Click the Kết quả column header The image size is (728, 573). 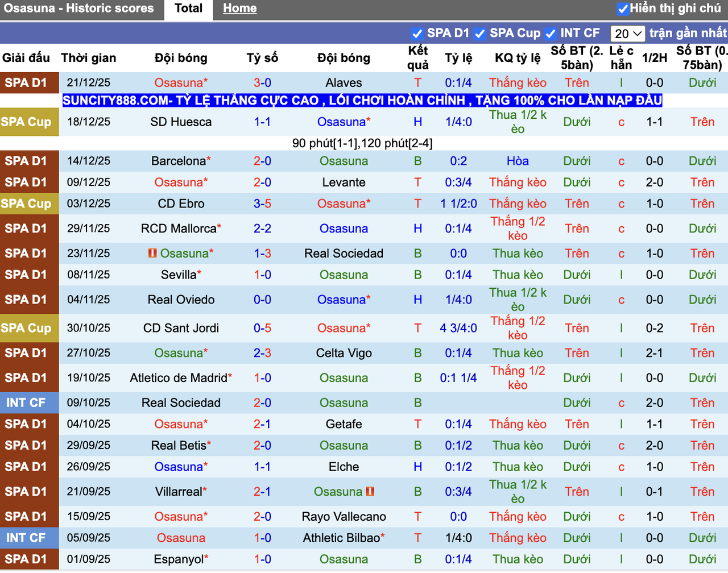point(417,58)
